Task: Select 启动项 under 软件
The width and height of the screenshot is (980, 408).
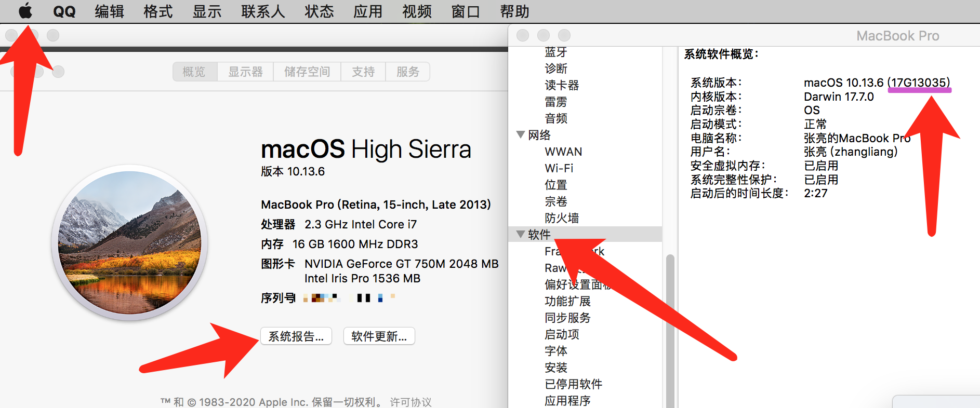Action: point(562,334)
